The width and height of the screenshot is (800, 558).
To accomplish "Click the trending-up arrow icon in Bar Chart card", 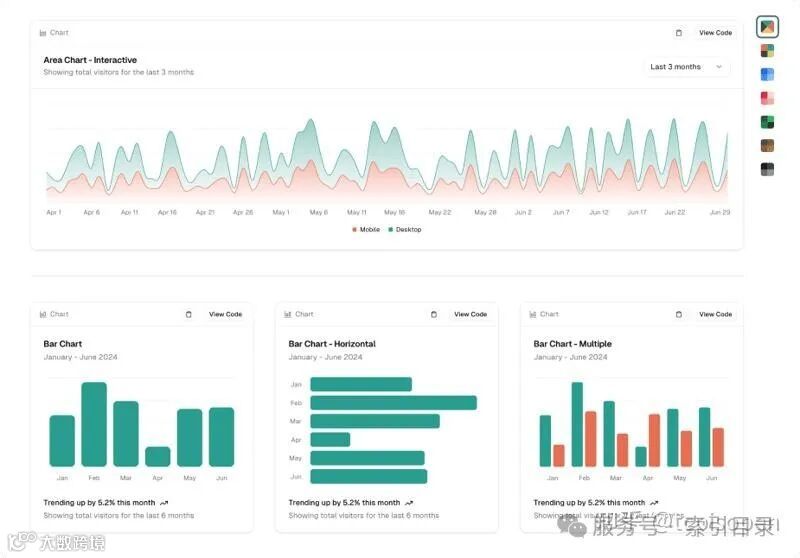I will (x=164, y=503).
